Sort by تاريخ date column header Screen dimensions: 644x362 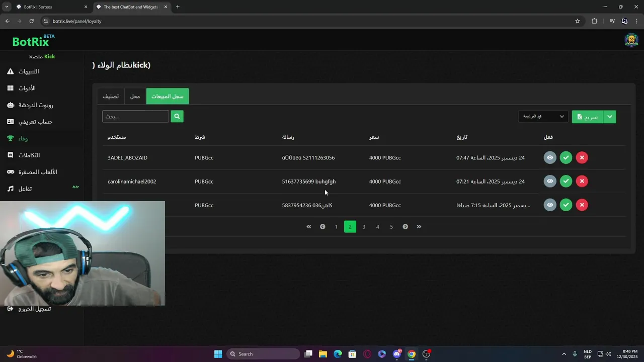462,137
